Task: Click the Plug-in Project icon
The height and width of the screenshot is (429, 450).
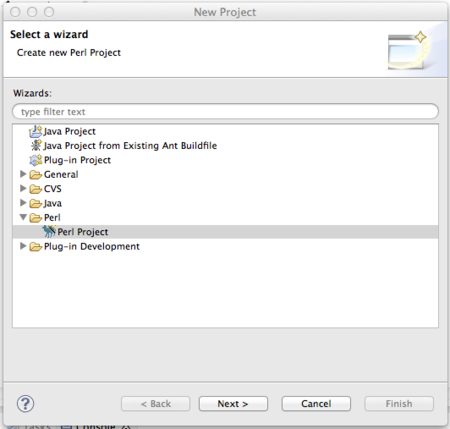Action: click(x=36, y=160)
